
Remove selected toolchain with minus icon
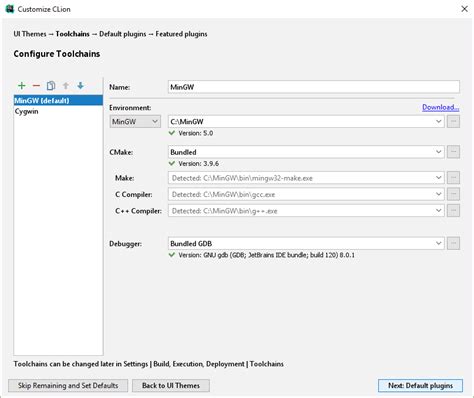point(36,86)
